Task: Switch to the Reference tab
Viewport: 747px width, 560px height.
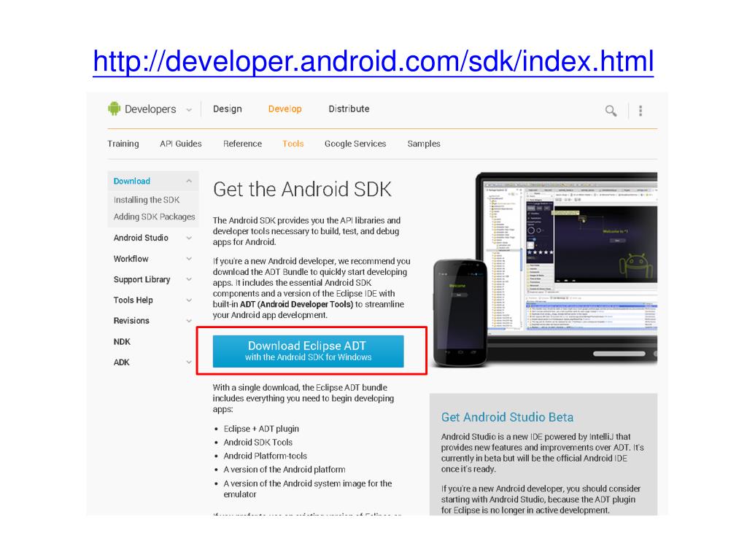Action: (242, 144)
